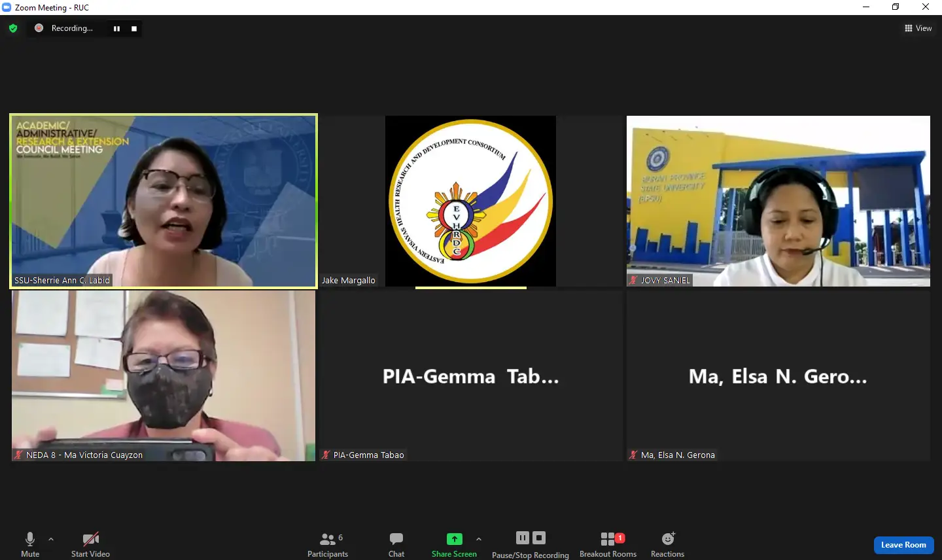Close the Zoom Meeting window

(x=926, y=7)
